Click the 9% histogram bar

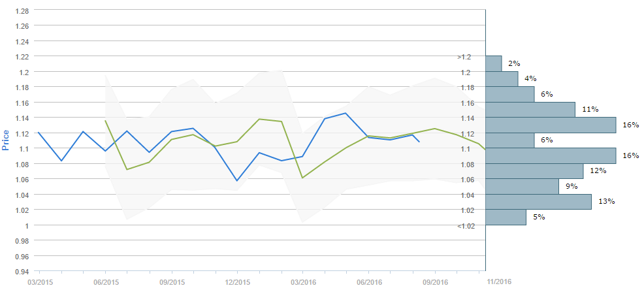tap(523, 186)
